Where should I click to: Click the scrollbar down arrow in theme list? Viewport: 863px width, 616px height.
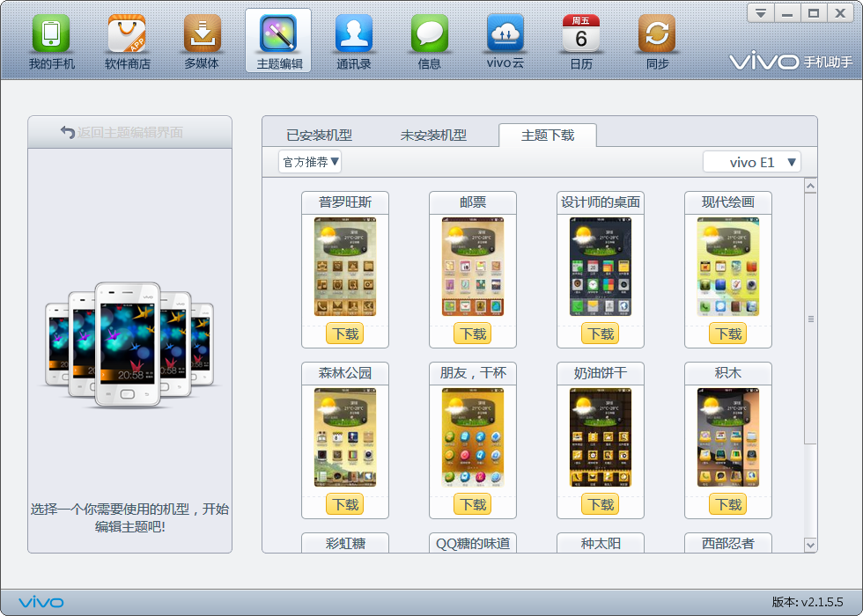coord(810,546)
